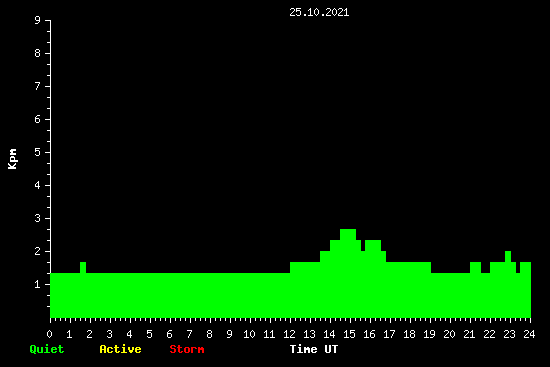Click the hour 21 label on time axis
The width and height of the screenshot is (550, 367).
coord(469,334)
